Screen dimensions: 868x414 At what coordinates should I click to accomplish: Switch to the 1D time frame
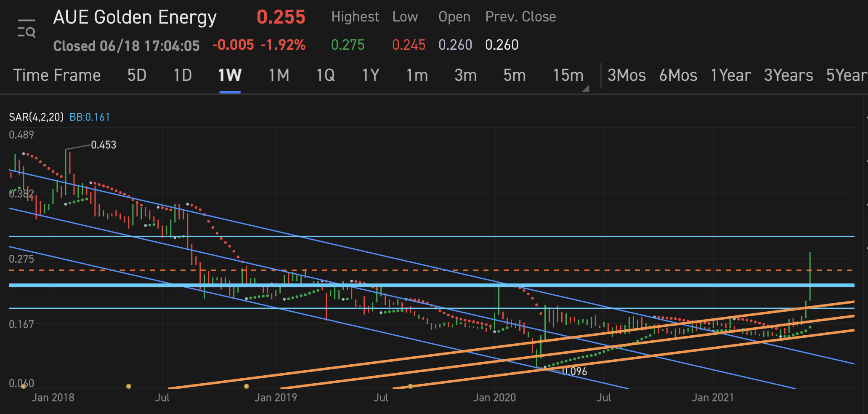(183, 75)
